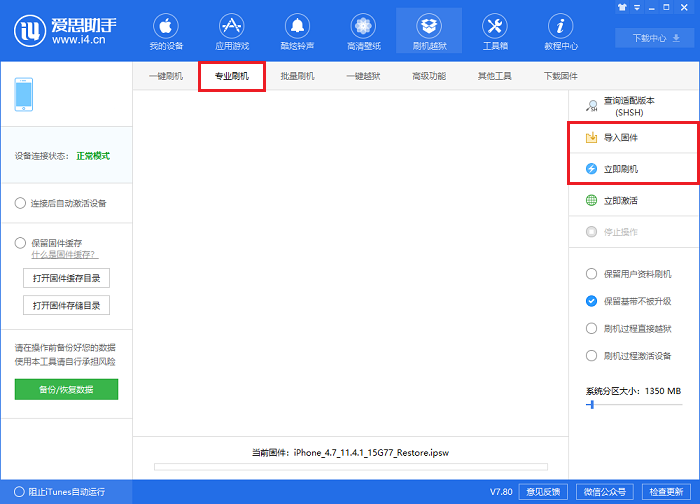
Task: Open 工具箱 toolbox section
Action: pyautogui.click(x=495, y=32)
